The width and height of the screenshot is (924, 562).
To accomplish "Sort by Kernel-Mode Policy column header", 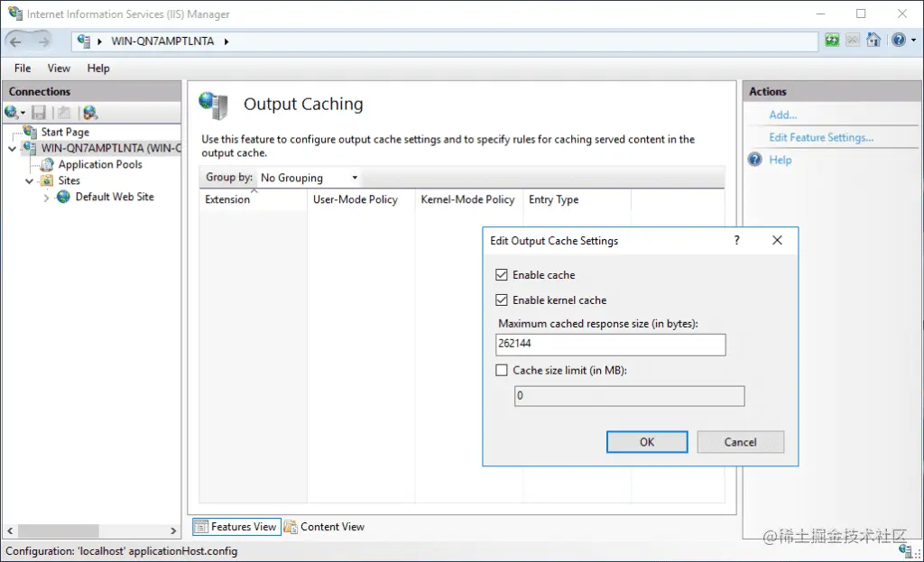I will click(x=468, y=199).
